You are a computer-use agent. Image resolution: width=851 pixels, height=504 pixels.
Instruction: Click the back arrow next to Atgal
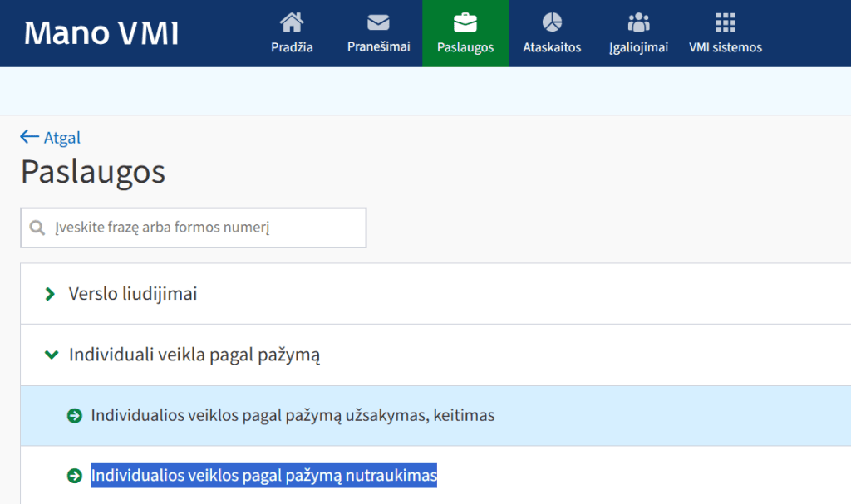pyautogui.click(x=28, y=137)
